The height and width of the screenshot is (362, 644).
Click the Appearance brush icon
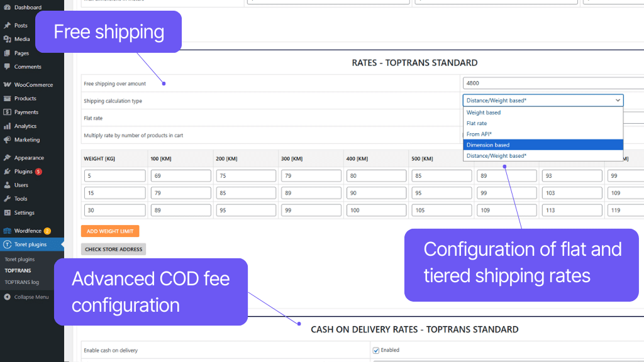click(x=7, y=158)
